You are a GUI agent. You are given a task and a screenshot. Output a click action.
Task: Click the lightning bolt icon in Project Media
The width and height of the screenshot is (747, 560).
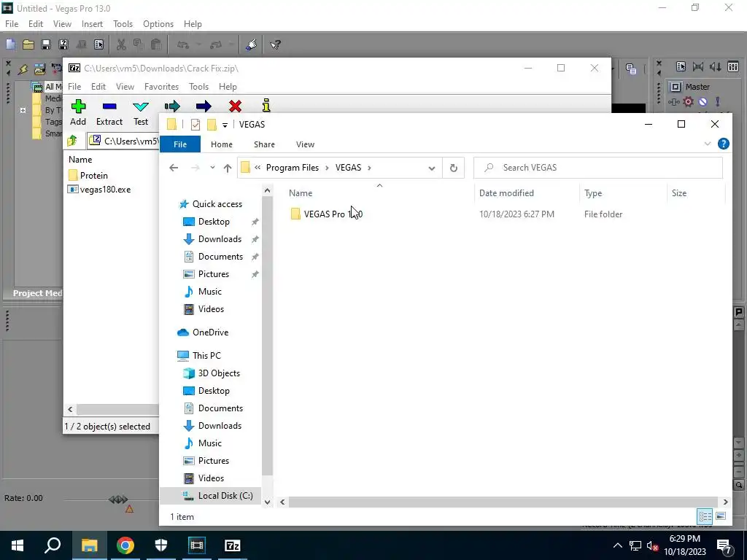[x=23, y=69]
